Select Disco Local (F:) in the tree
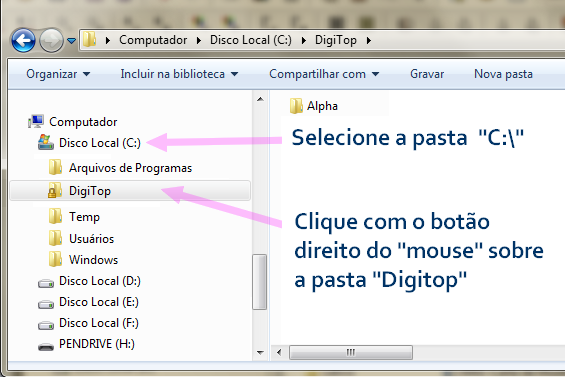This screenshot has width=565, height=377. point(99,323)
